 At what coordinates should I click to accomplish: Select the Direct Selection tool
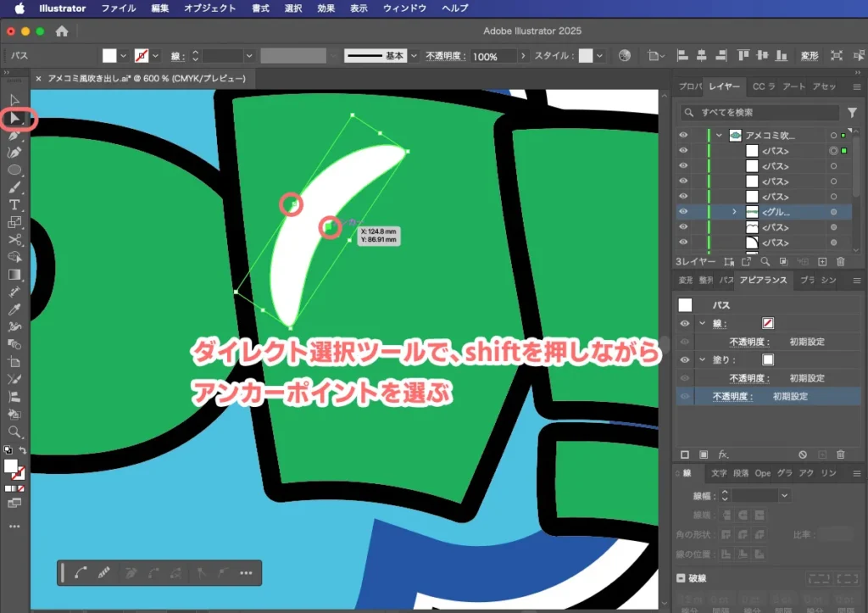tap(15, 116)
